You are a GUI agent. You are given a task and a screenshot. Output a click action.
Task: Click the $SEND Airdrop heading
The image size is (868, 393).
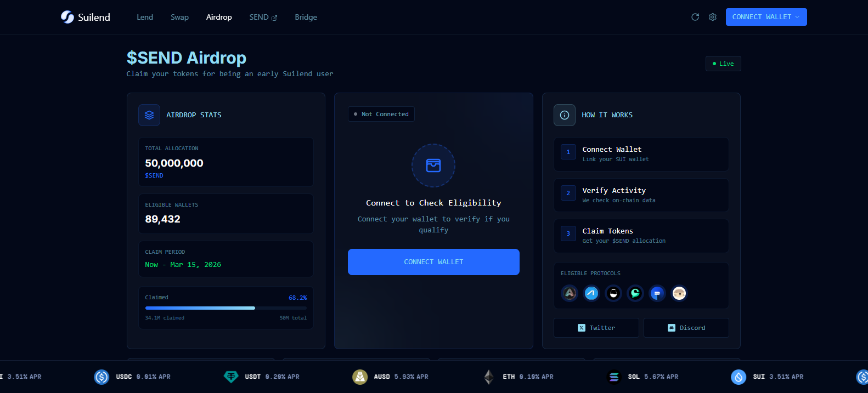coord(187,58)
